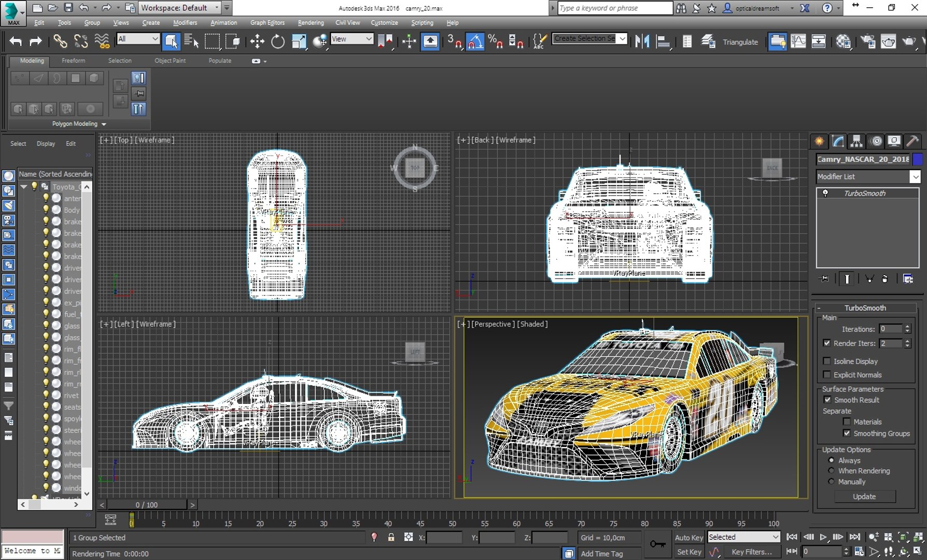Open the Modifier List dropdown
The height and width of the screenshot is (560, 927).
click(x=868, y=176)
